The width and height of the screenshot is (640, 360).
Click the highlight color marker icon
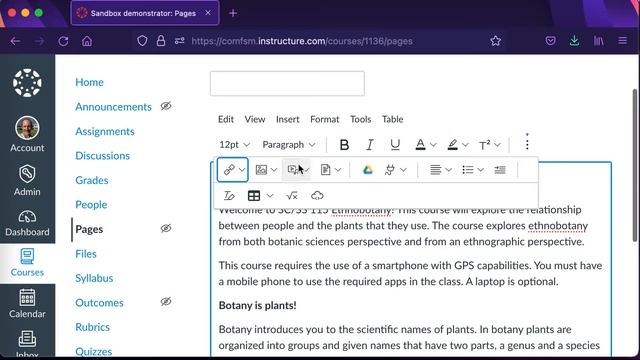[452, 144]
